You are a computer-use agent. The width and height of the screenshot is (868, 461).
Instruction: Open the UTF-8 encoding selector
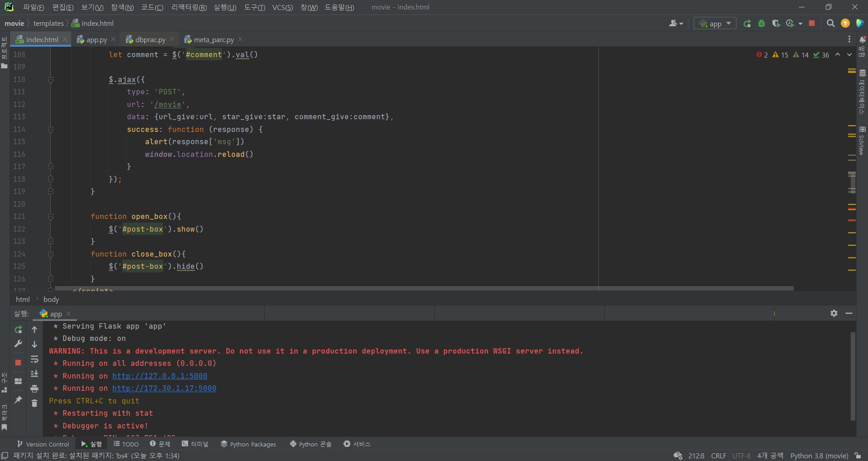742,456
